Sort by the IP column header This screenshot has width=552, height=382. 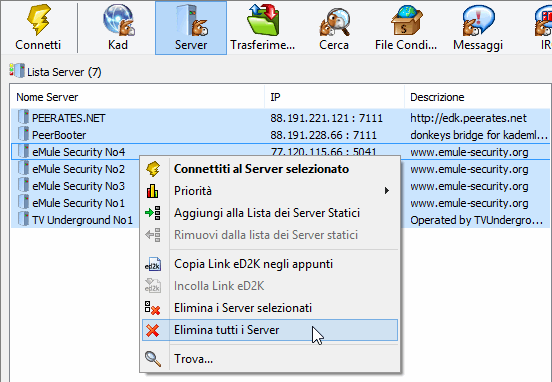pos(334,97)
